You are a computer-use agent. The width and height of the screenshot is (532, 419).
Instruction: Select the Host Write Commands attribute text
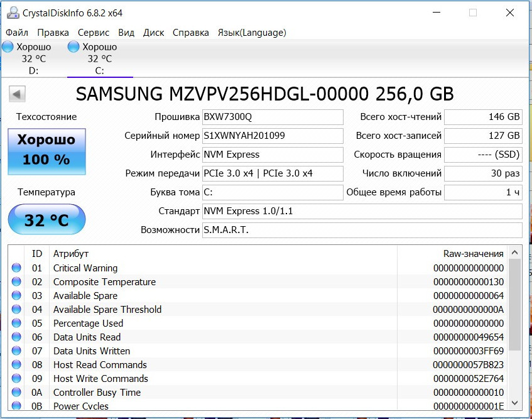coord(100,379)
